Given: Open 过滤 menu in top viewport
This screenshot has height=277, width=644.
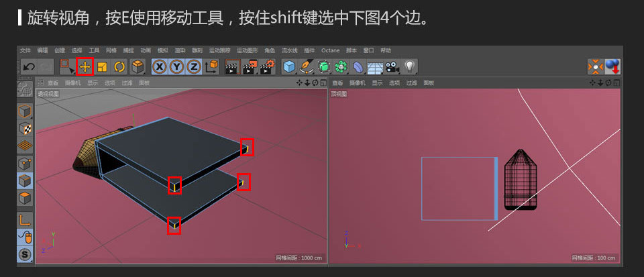Looking at the screenshot, I should pyautogui.click(x=412, y=83).
